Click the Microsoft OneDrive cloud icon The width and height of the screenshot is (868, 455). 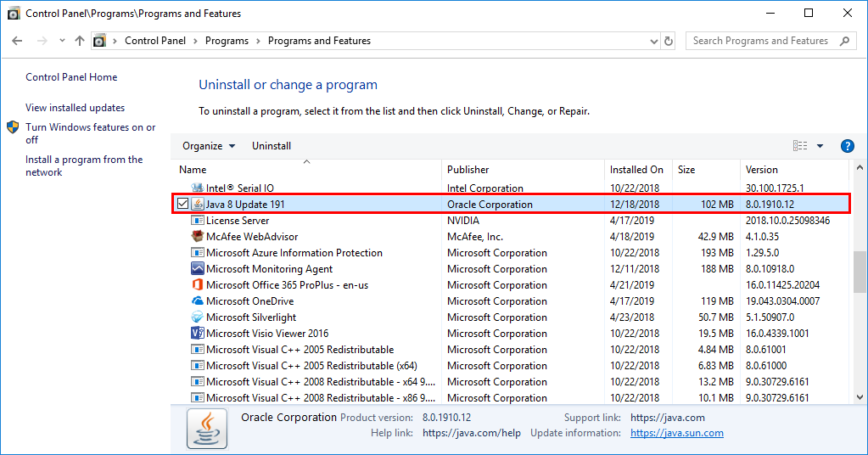(x=198, y=301)
